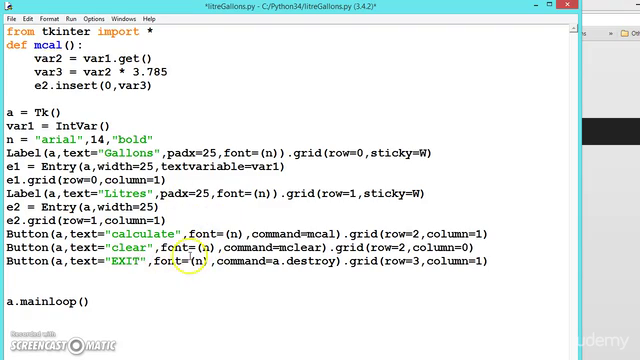Click the "Gallons" string in Label line
This screenshot has height=360, width=640.
[129, 153]
